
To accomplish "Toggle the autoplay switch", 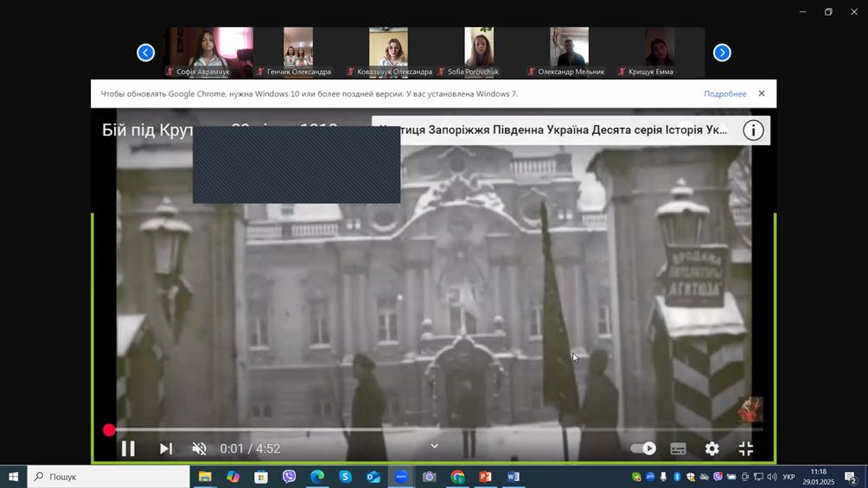I will pyautogui.click(x=643, y=448).
